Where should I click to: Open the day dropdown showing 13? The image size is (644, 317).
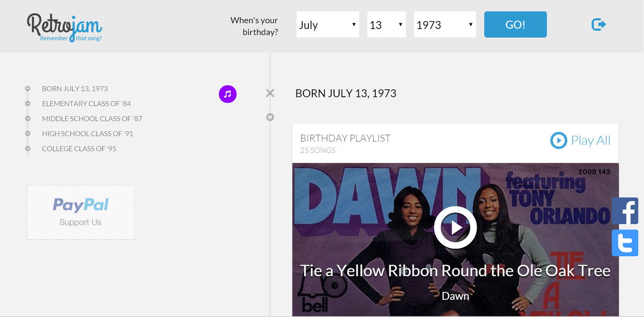coord(386,25)
